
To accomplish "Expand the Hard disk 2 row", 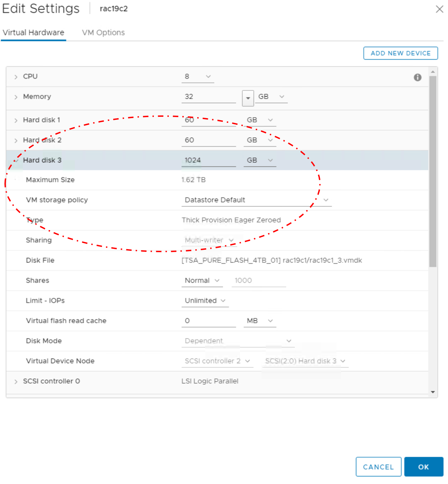I will point(16,141).
